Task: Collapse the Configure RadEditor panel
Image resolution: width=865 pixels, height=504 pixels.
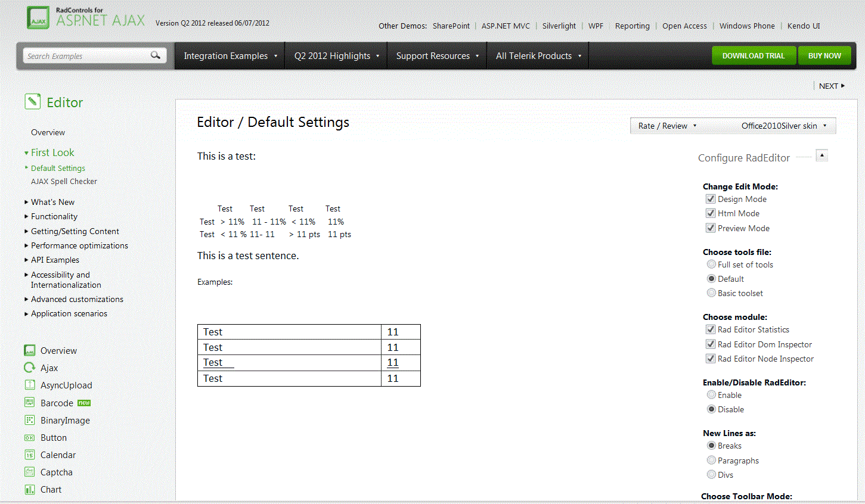Action: click(821, 155)
